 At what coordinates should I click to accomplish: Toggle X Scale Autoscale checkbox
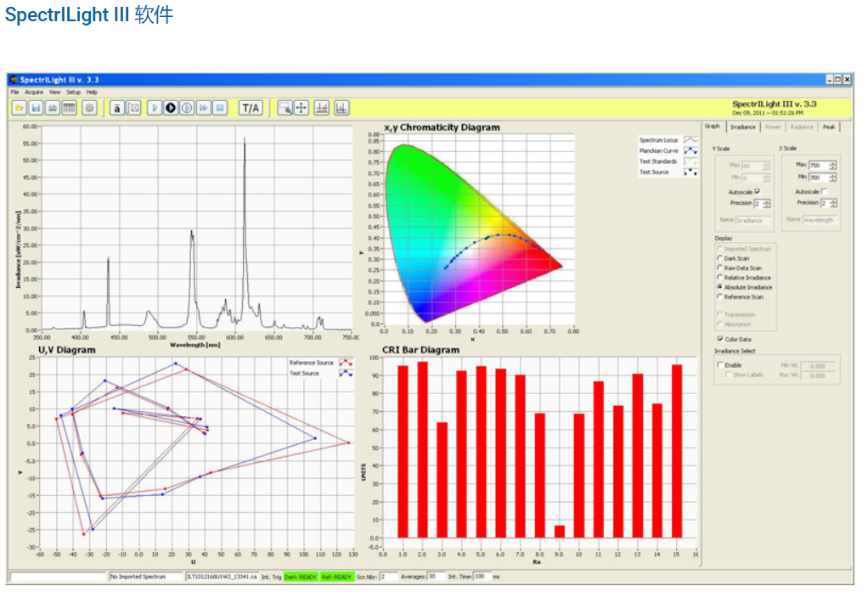pyautogui.click(x=825, y=191)
